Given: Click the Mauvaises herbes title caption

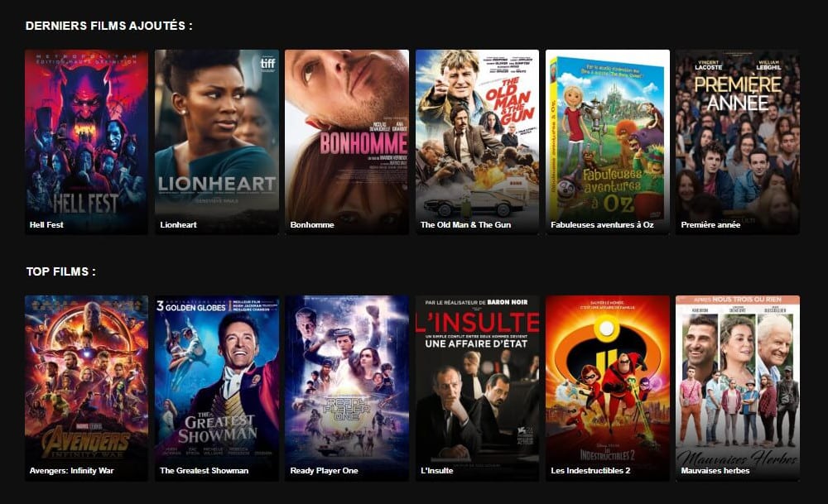Looking at the screenshot, I should (x=715, y=471).
